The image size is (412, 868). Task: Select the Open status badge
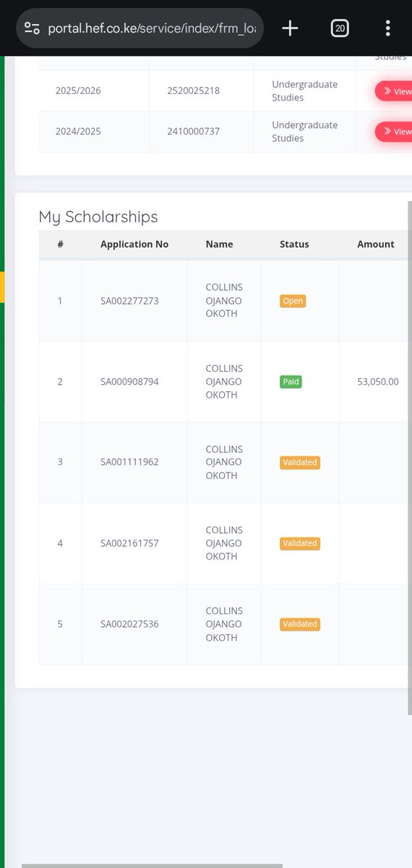293,301
